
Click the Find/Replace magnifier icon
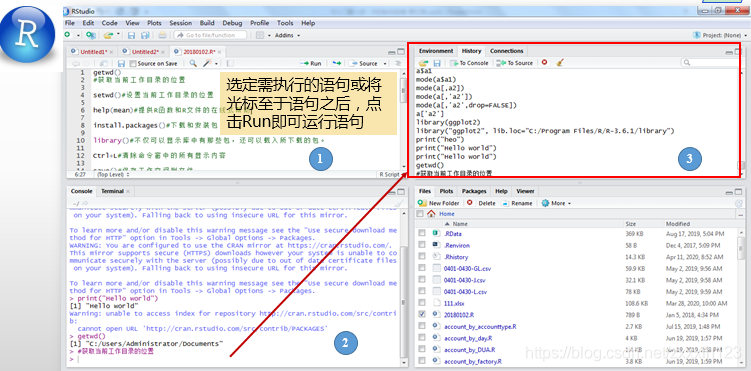[x=193, y=63]
